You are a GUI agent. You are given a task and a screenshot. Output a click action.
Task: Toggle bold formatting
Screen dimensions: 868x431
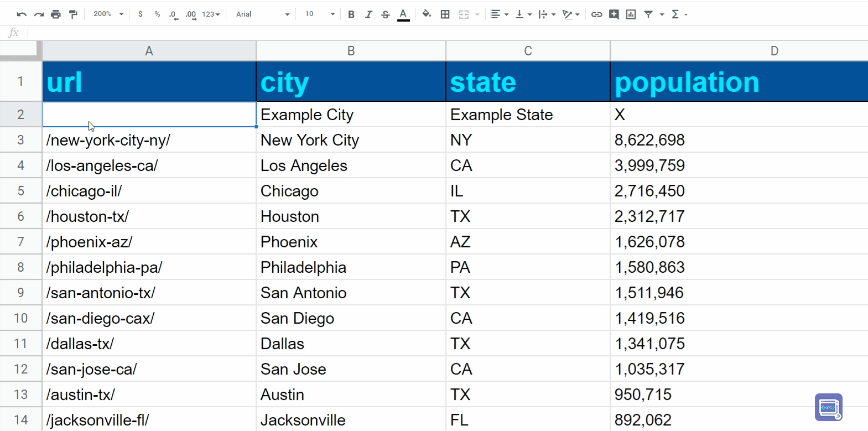351,14
